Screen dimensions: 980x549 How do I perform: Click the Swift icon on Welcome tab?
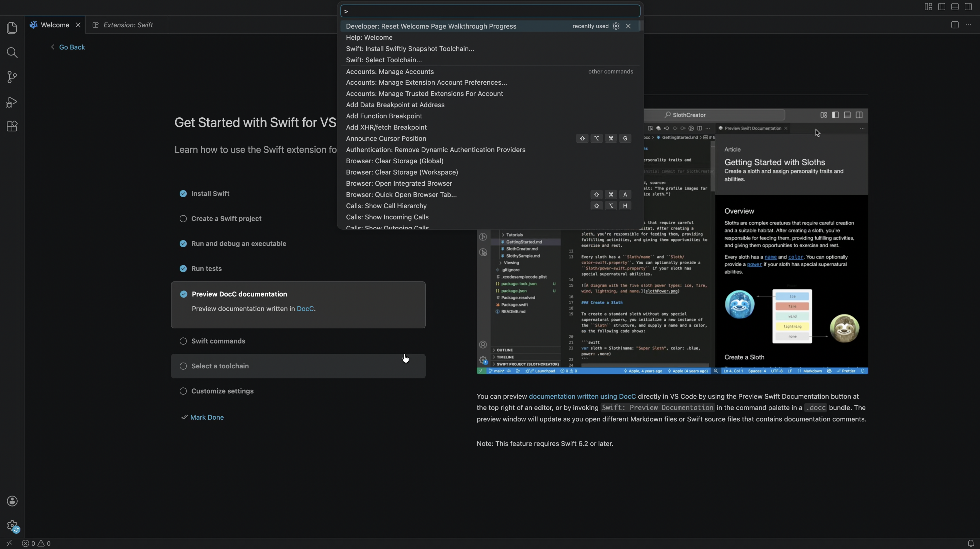33,25
